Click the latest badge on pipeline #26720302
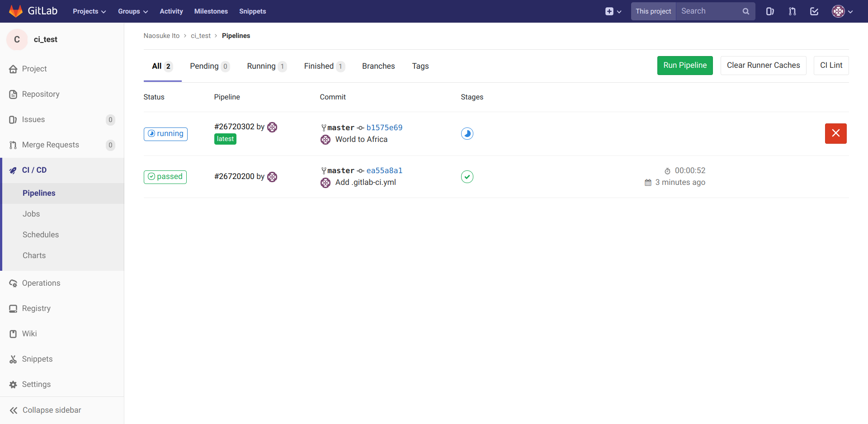Image resolution: width=868 pixels, height=424 pixels. click(x=225, y=139)
